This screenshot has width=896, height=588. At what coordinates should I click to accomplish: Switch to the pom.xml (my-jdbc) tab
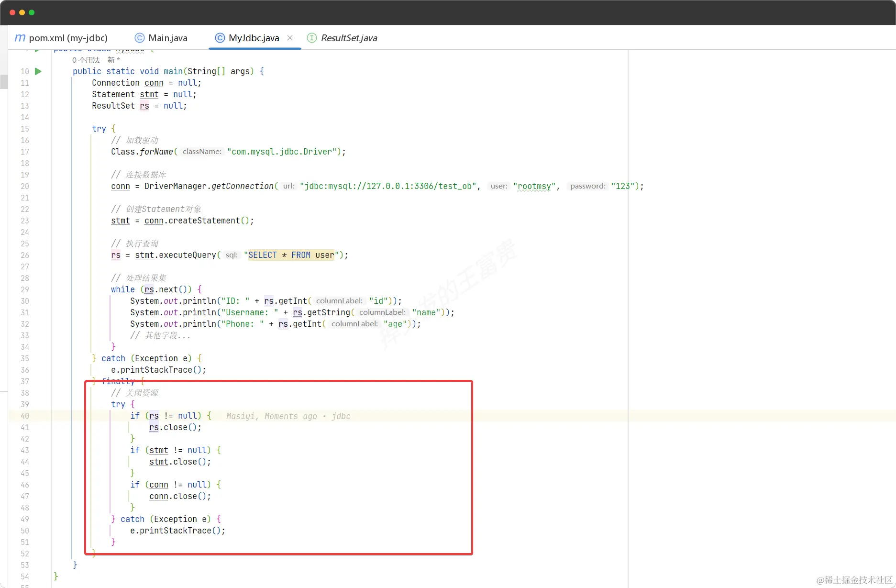coord(61,38)
